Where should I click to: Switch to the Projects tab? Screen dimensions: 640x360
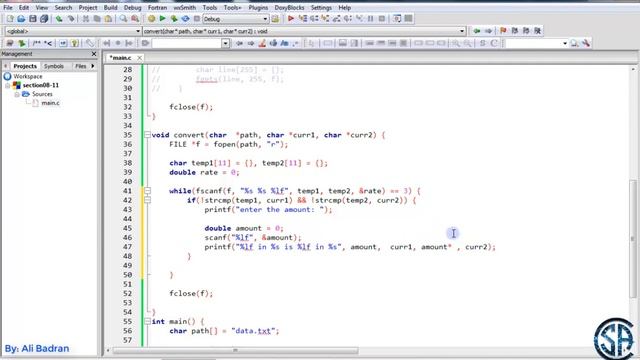pos(25,66)
